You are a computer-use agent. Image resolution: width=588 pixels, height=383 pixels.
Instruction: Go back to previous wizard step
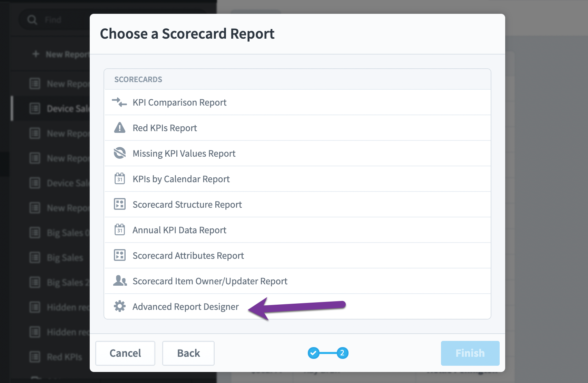188,353
